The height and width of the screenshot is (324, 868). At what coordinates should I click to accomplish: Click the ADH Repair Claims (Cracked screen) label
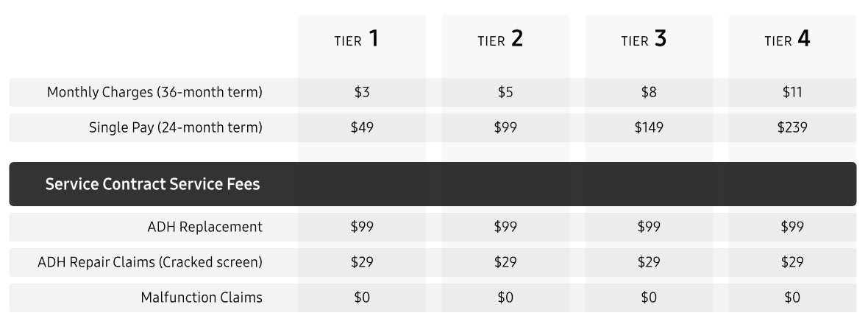click(150, 262)
